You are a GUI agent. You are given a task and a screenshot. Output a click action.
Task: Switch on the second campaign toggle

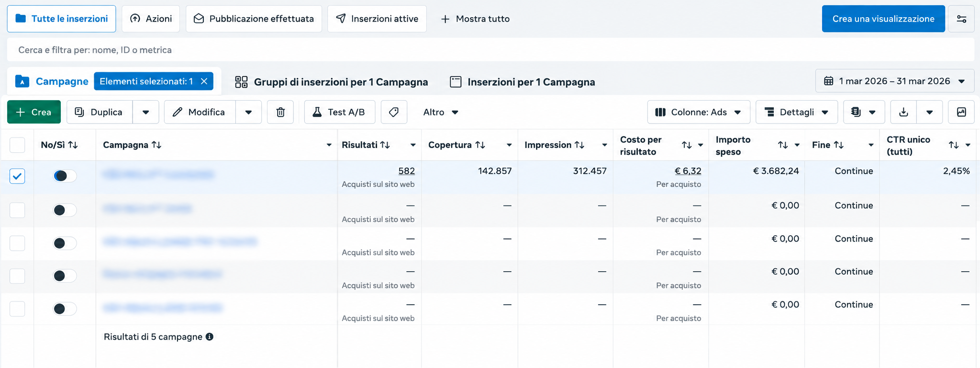[65, 210]
